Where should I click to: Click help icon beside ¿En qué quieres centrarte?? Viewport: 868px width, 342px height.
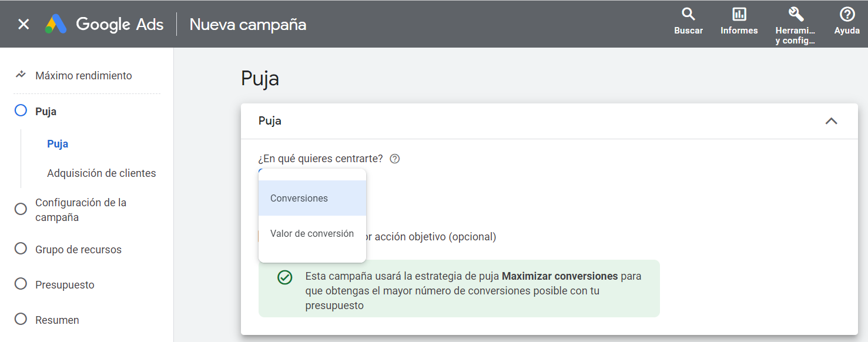point(395,159)
